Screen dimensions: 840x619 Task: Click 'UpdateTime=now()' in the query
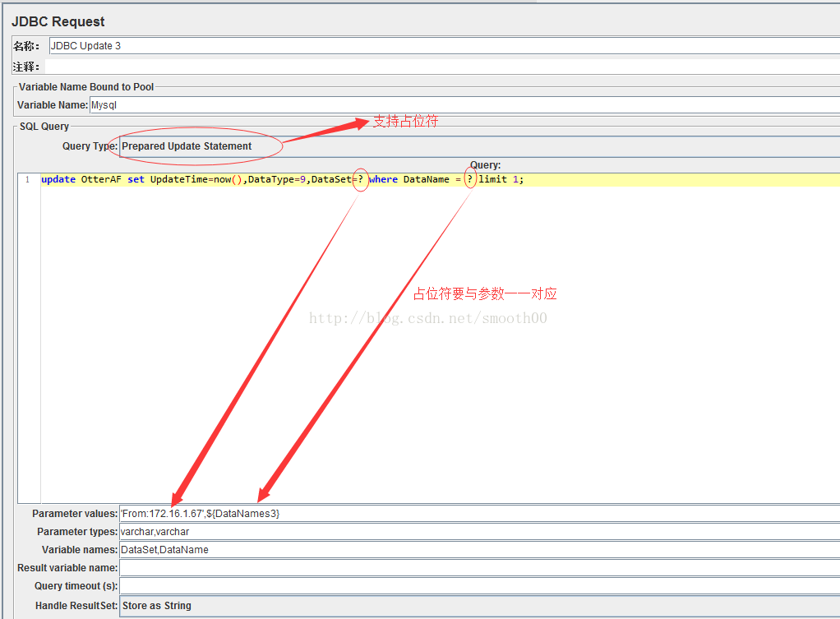tap(196, 179)
